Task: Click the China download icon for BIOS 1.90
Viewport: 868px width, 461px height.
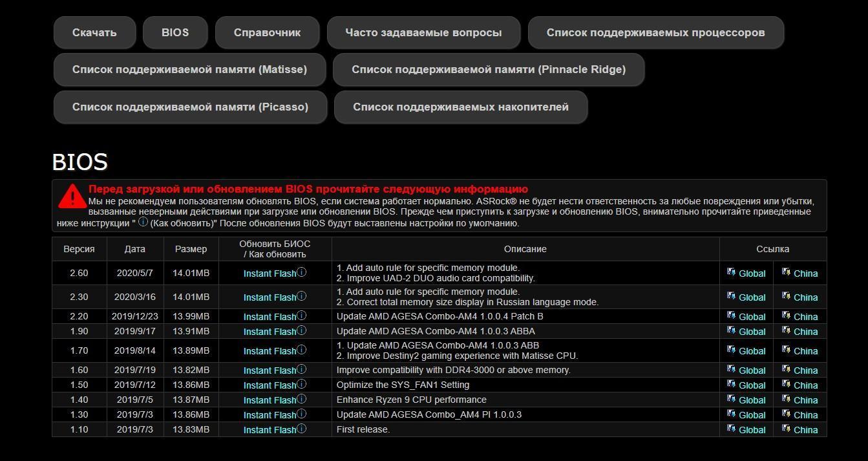Action: pyautogui.click(x=786, y=330)
